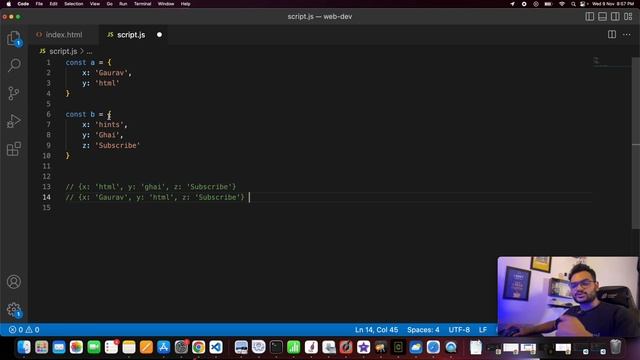Image resolution: width=640 pixels, height=360 pixels.
Task: Click the comment on line 13
Action: tap(151, 187)
